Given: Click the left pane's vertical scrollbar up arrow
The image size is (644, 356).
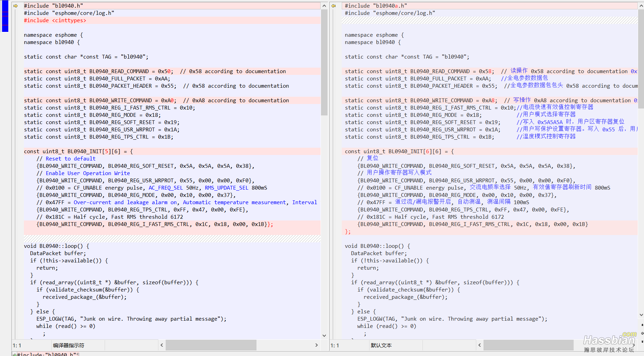Looking at the screenshot, I should 324,6.
